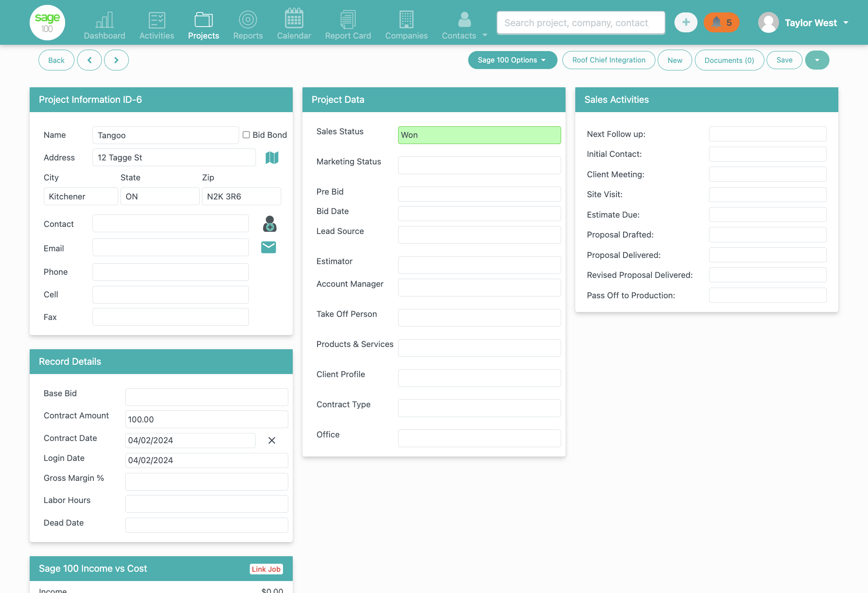Click the City field Kitchener
Screen dimensions: 868x593
(81, 196)
